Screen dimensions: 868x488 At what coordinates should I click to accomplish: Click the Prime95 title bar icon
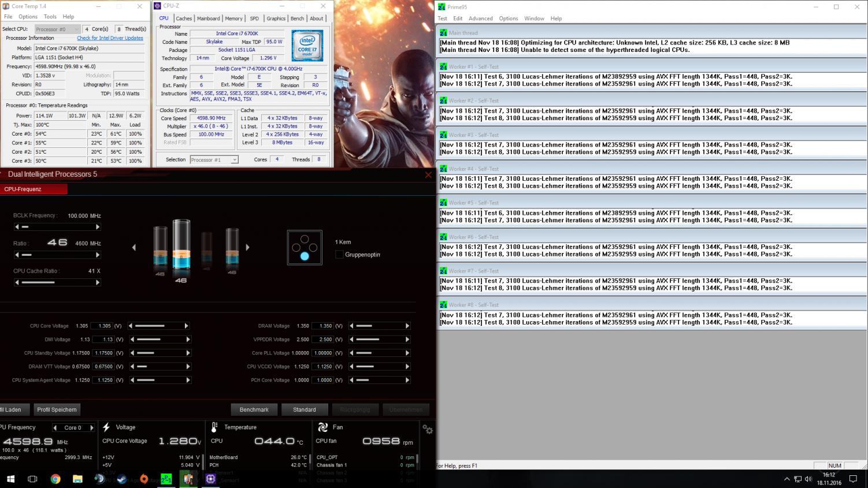[x=442, y=7]
